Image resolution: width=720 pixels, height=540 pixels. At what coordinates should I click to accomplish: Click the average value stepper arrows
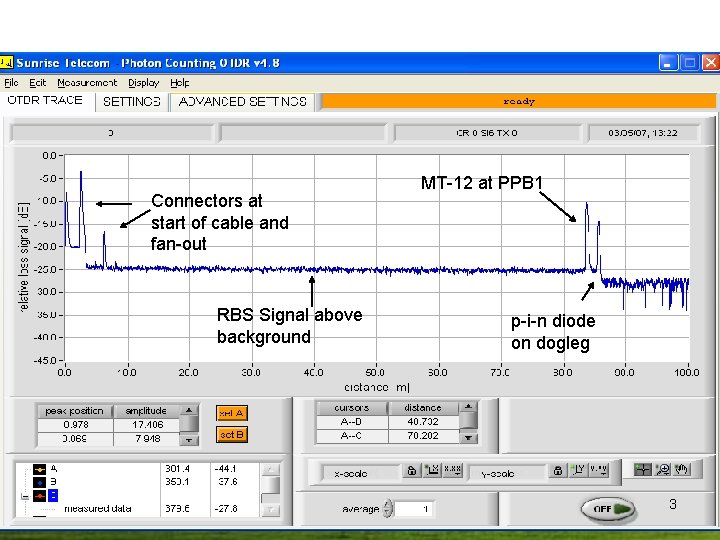(x=388, y=508)
